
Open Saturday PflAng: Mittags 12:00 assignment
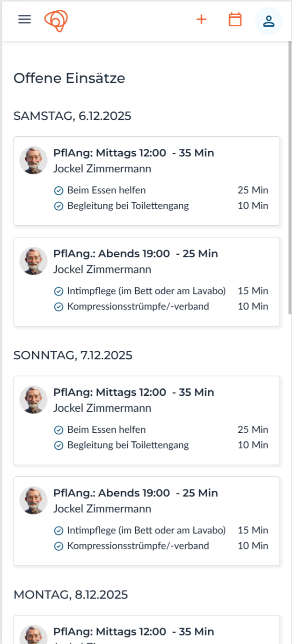point(133,153)
